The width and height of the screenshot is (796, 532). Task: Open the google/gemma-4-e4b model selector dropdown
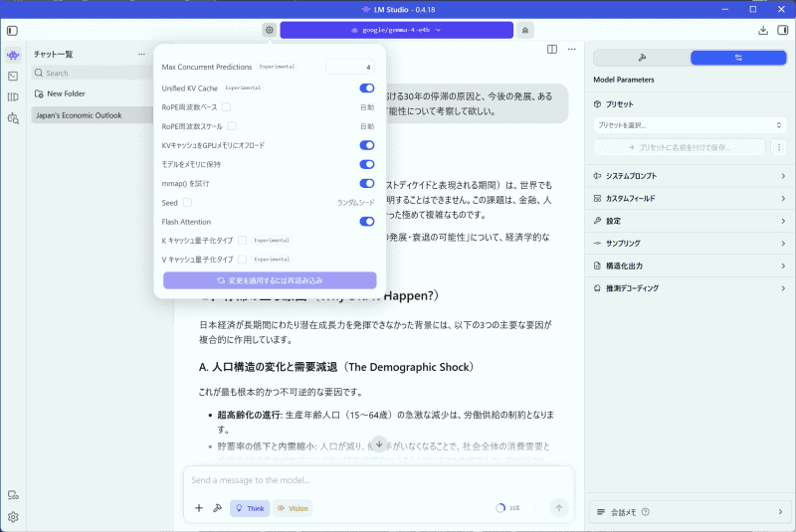[396, 30]
